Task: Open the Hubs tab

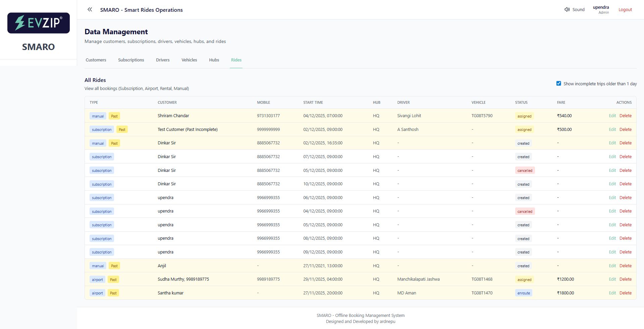Action: point(214,60)
